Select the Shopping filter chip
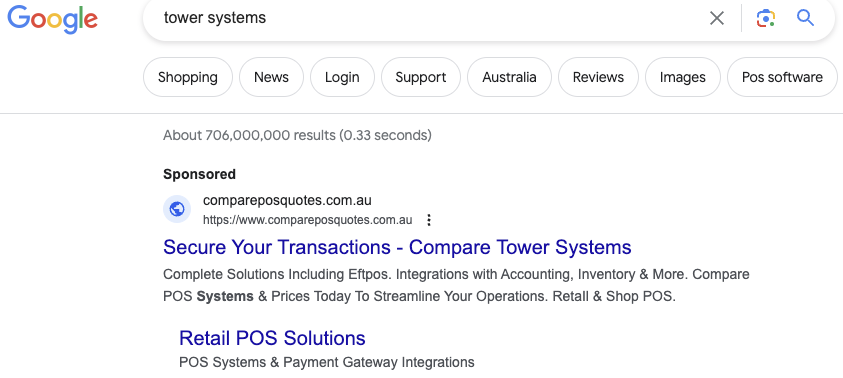This screenshot has height=378, width=843. [188, 77]
